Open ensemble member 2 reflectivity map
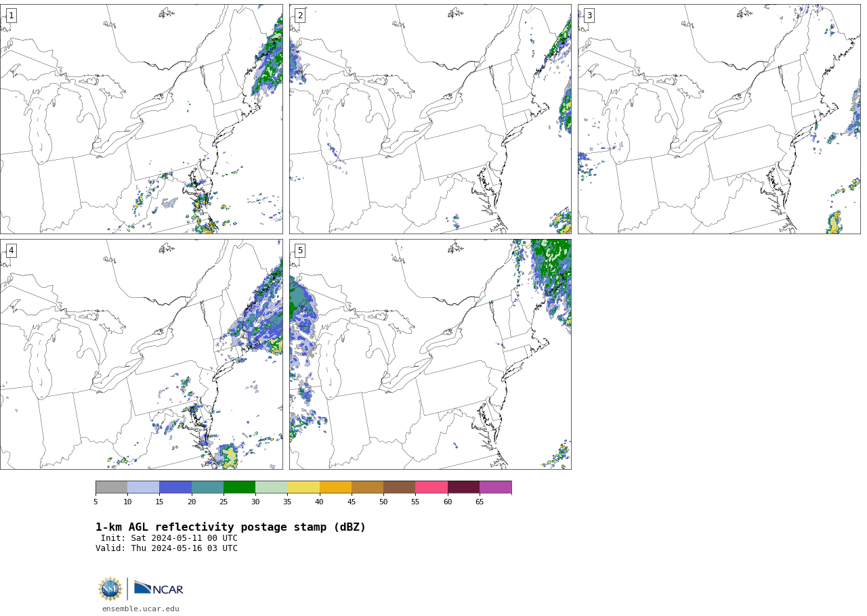This screenshot has height=616, width=867. [x=430, y=119]
